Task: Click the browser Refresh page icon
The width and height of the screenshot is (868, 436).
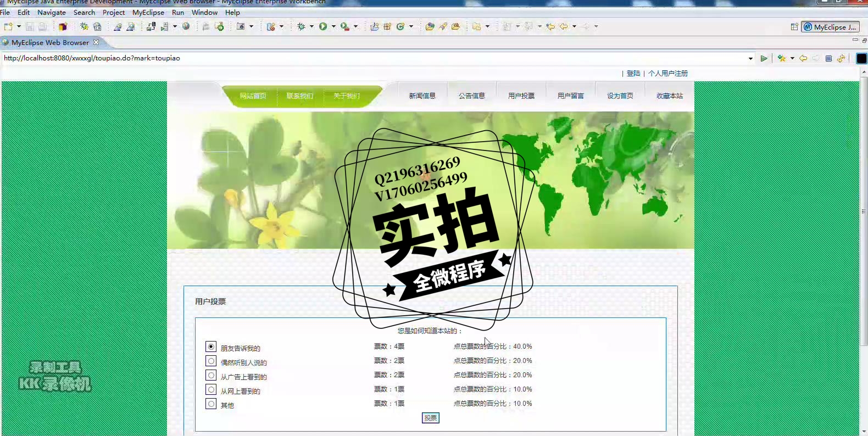Action: coord(841,58)
